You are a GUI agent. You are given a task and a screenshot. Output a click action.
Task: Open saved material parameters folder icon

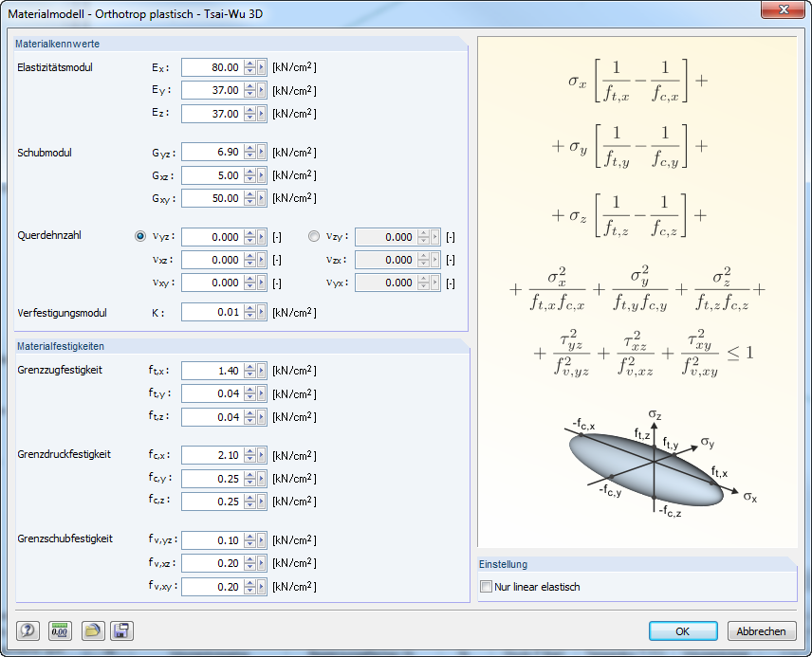click(93, 630)
